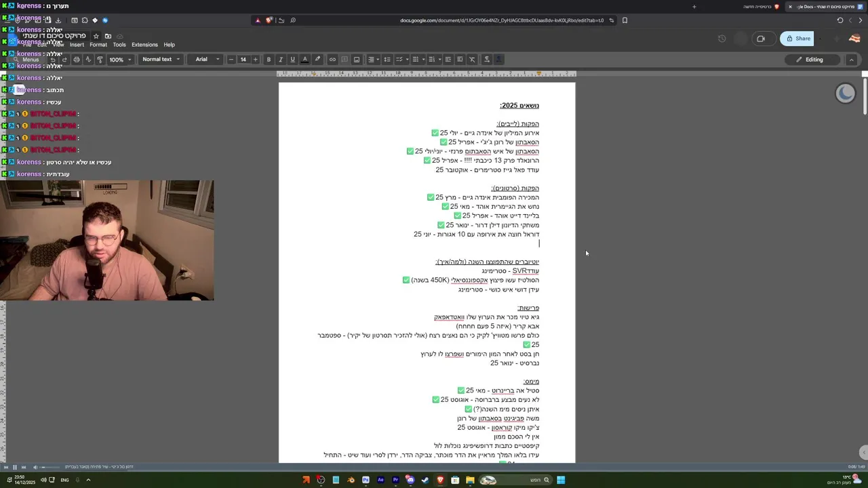868x488 pixels.
Task: Open the text alignment dropdown
Action: [373, 60]
